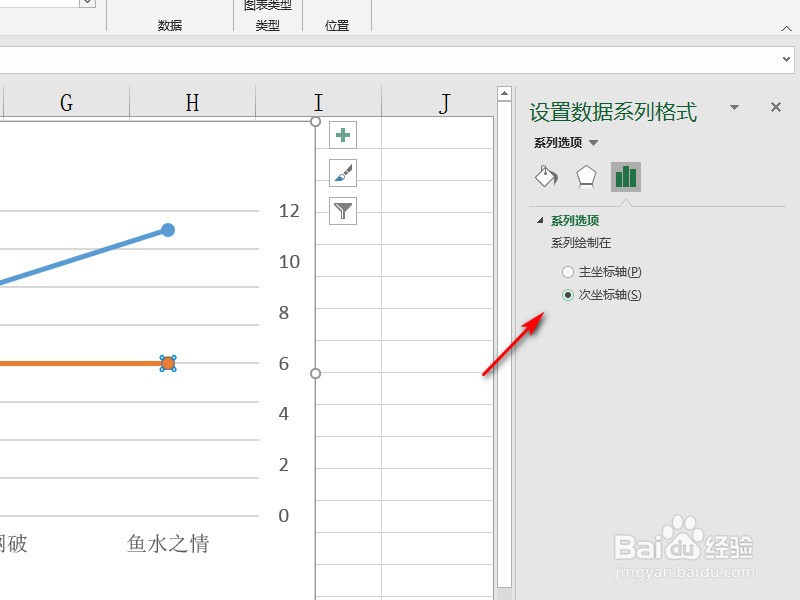
Task: Collapse the 系列选项 section triangle
Action: [541, 219]
